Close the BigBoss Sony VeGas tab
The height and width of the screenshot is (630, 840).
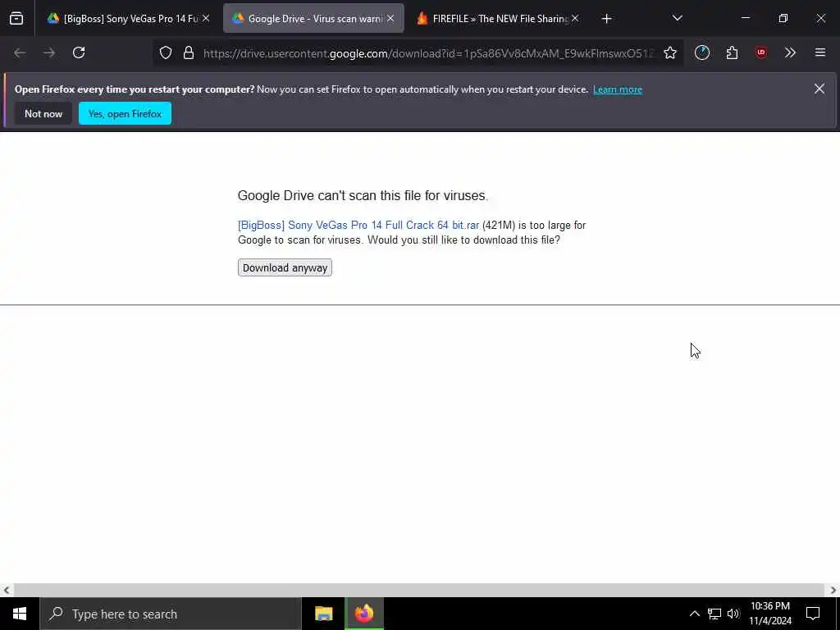(x=206, y=19)
